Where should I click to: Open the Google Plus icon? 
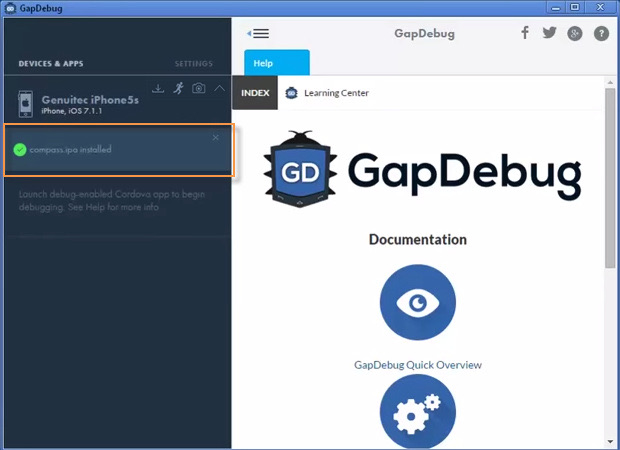pos(575,33)
